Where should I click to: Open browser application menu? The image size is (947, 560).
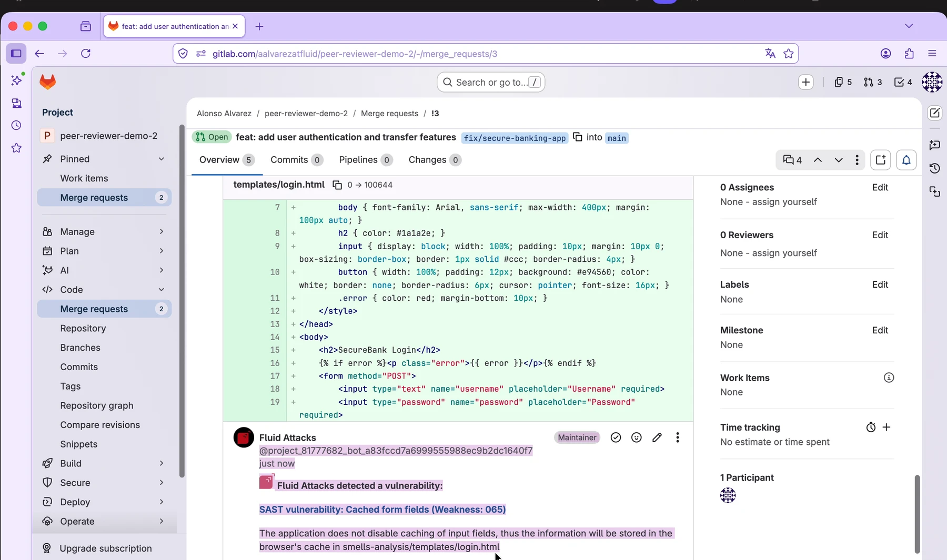932,54
